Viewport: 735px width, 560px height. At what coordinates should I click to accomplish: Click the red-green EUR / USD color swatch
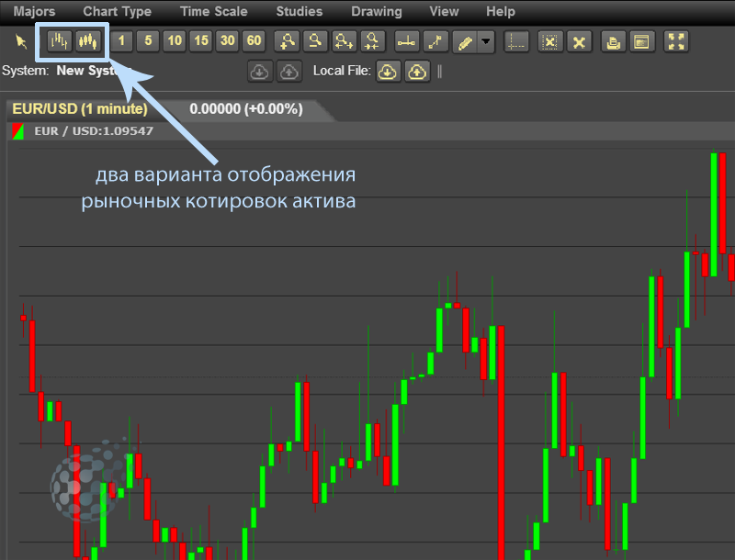tap(17, 131)
